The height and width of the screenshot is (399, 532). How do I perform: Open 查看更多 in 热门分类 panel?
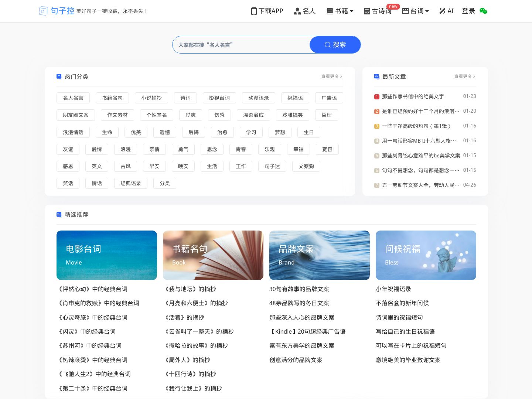pos(331,76)
